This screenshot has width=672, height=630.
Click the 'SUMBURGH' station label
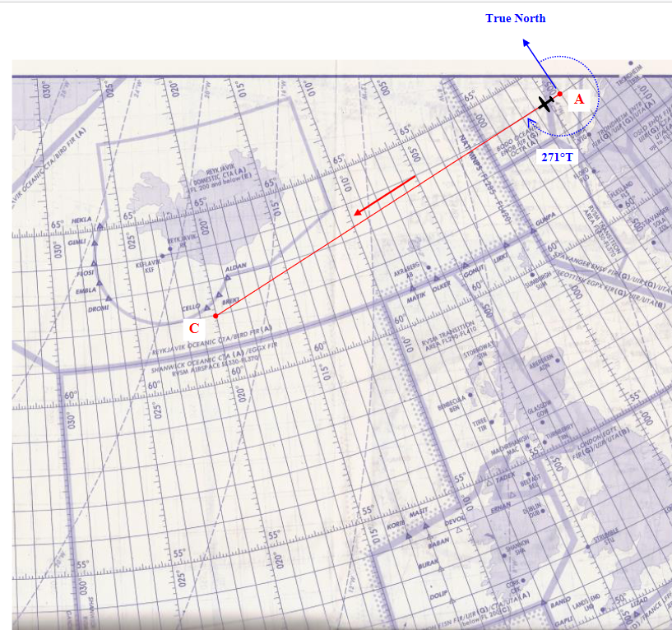point(537,280)
